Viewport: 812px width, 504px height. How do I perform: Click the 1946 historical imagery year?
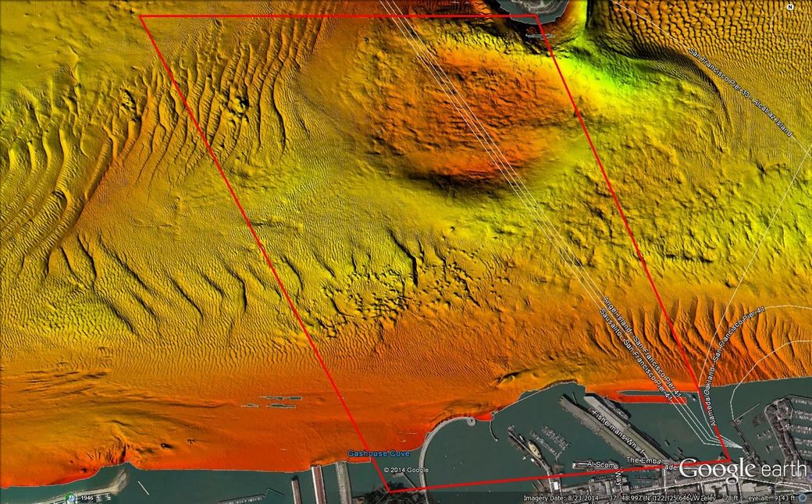[85, 497]
